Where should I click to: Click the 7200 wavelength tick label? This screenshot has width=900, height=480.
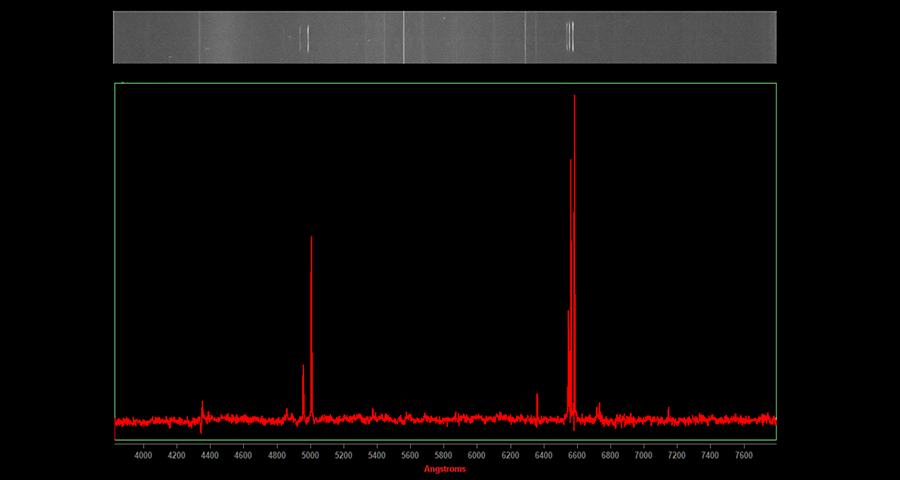(x=677, y=455)
